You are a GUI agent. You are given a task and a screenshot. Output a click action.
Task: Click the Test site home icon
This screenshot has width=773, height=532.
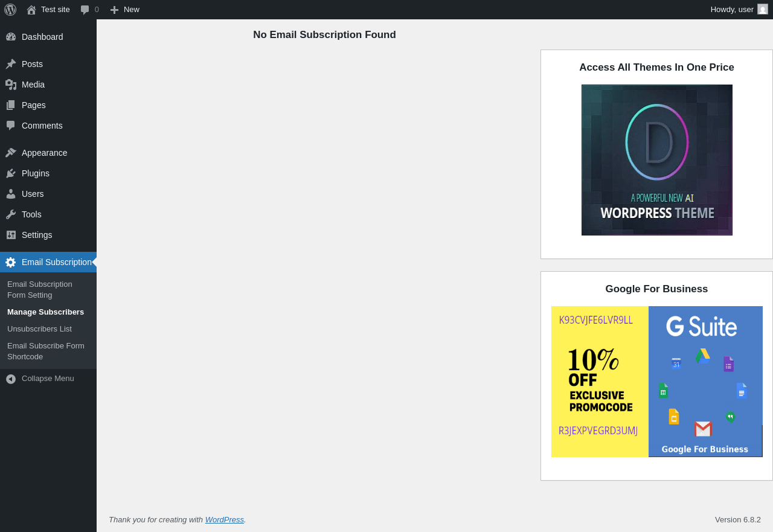[x=31, y=10]
